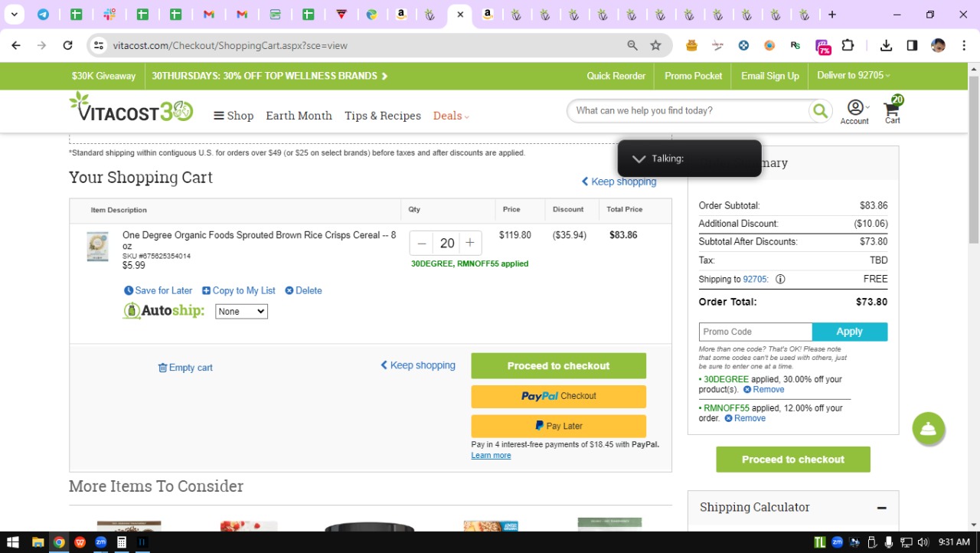Open the Vitacost logo home link

tap(131, 107)
